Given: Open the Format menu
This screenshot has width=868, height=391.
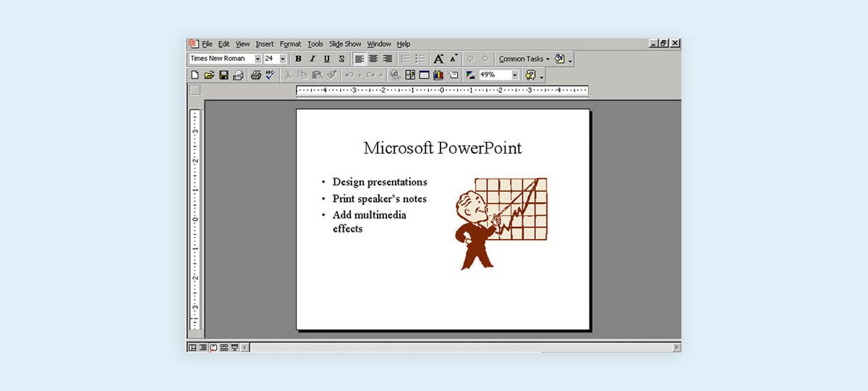Looking at the screenshot, I should coord(291,44).
